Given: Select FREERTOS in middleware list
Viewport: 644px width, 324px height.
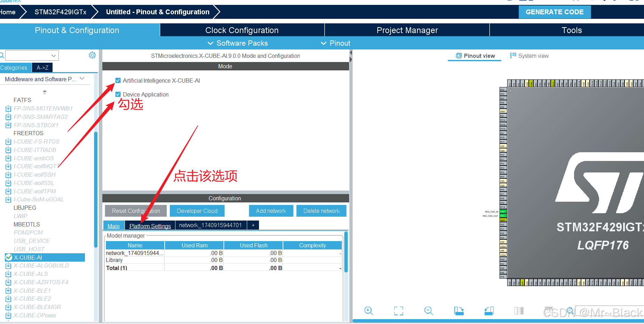Looking at the screenshot, I should [28, 133].
